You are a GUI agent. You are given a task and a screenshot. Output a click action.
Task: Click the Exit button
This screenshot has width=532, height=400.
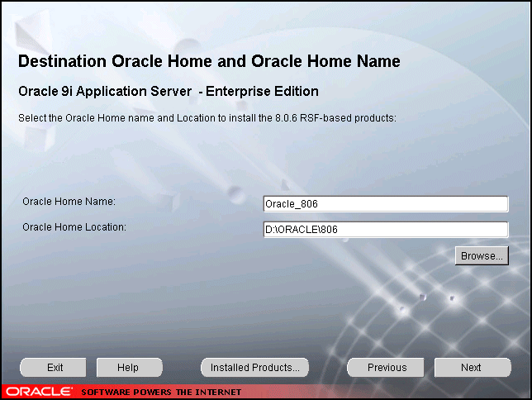click(x=53, y=368)
